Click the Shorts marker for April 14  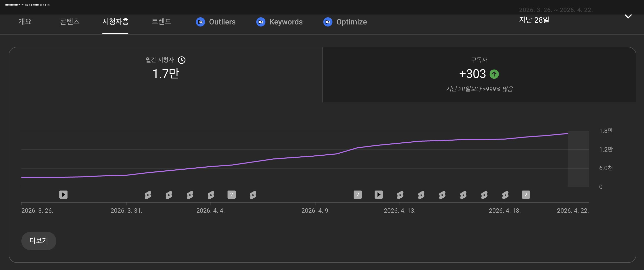[421, 195]
